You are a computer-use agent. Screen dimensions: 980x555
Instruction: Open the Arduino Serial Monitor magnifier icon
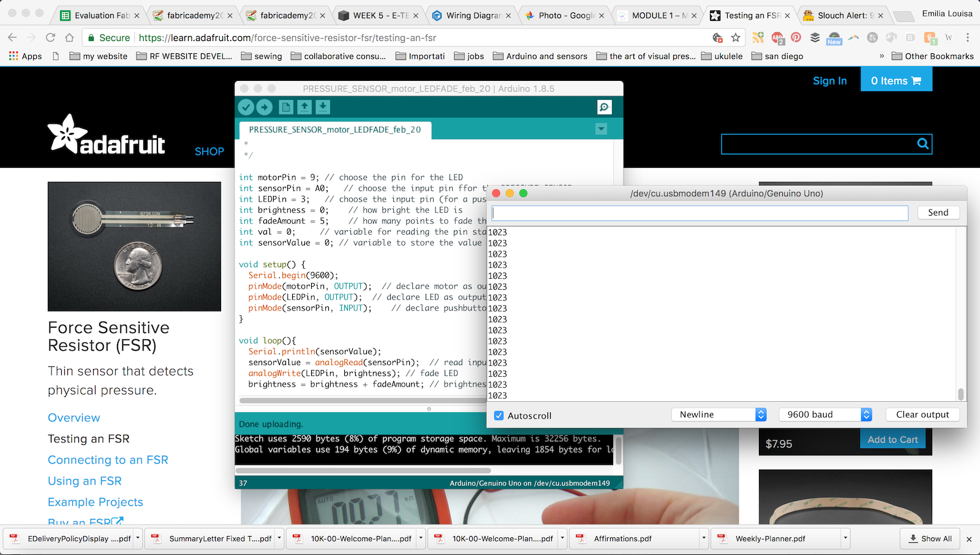pos(605,107)
